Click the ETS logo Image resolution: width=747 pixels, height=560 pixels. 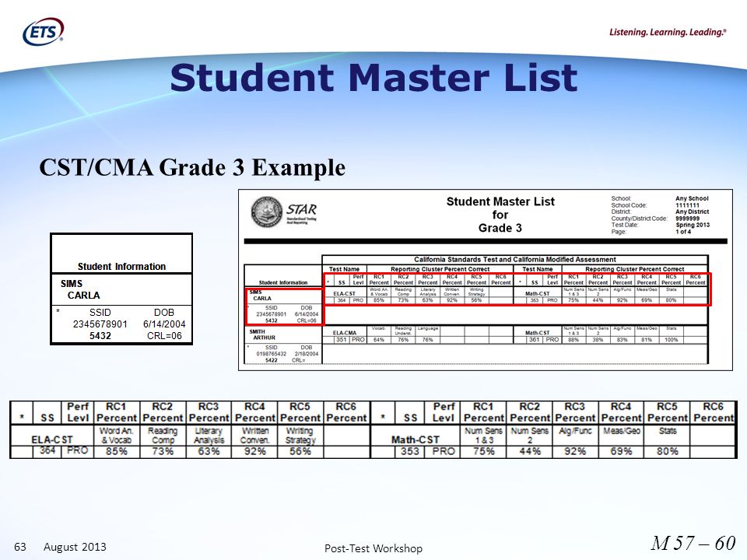pyautogui.click(x=44, y=32)
